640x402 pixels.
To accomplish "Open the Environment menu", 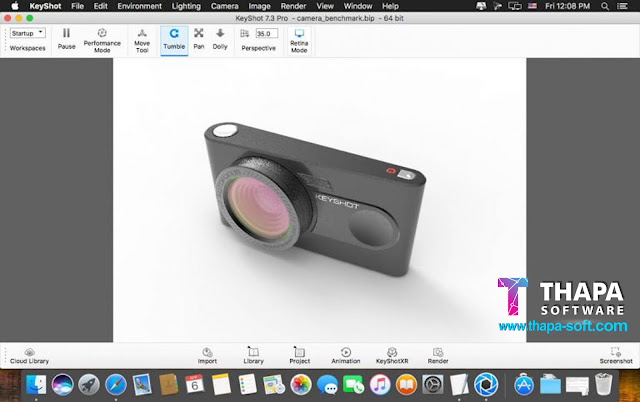I will [140, 6].
